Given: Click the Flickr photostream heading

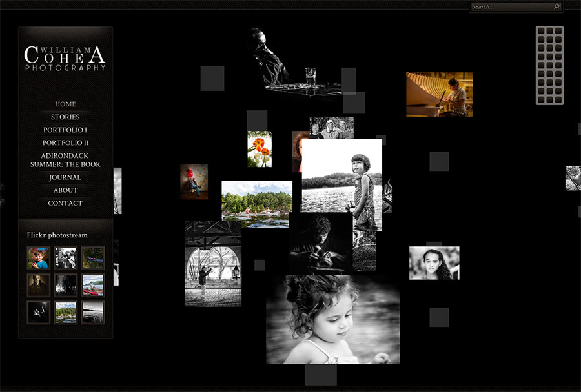Looking at the screenshot, I should 57,235.
